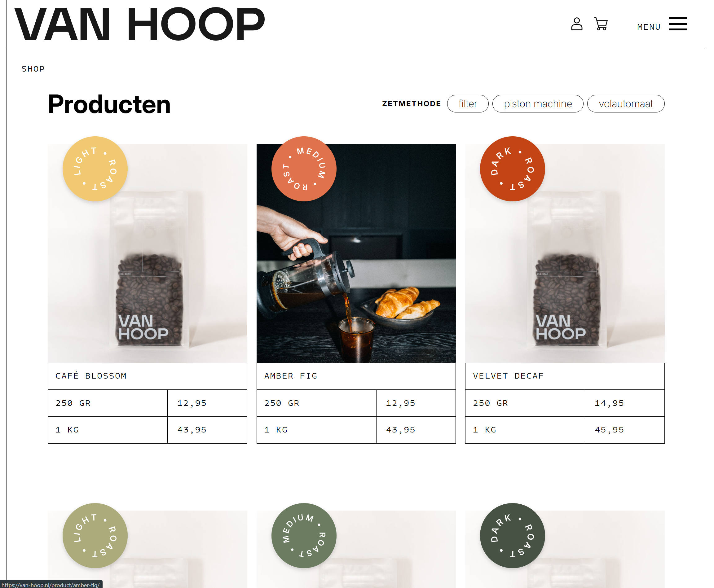Select Velvet Decaf 1 KG price row

click(x=565, y=430)
